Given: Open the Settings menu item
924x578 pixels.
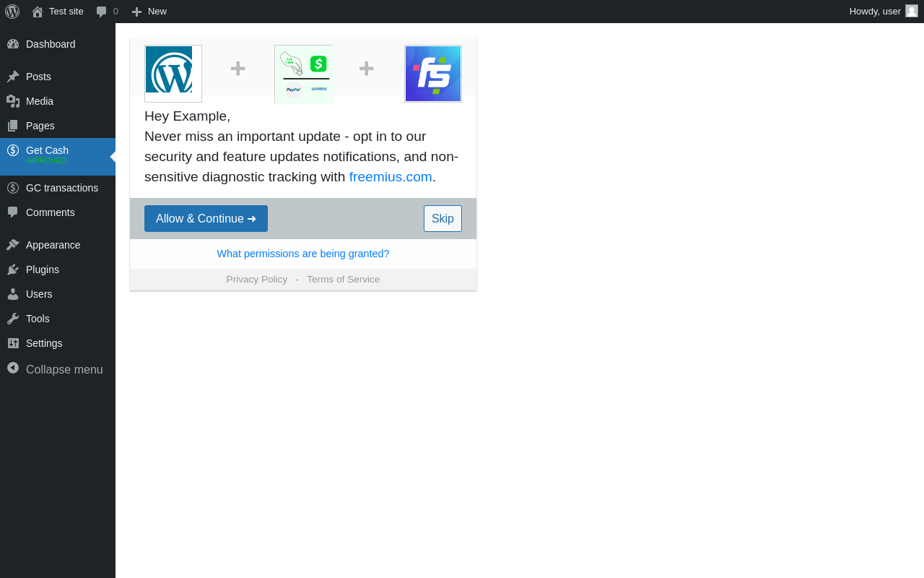Looking at the screenshot, I should pos(58,343).
